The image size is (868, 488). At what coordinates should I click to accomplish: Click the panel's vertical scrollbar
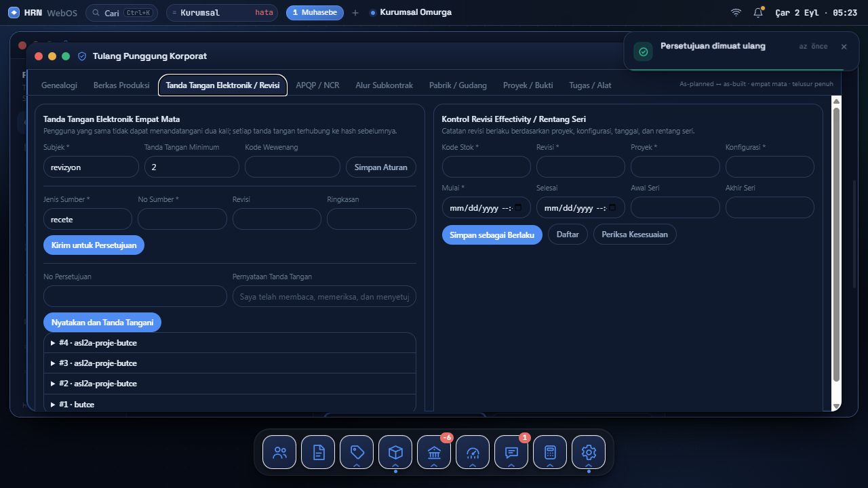click(x=836, y=244)
